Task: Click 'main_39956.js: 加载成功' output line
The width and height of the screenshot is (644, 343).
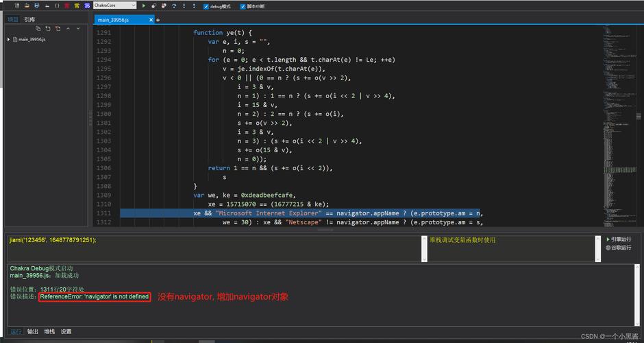Action: [45, 275]
